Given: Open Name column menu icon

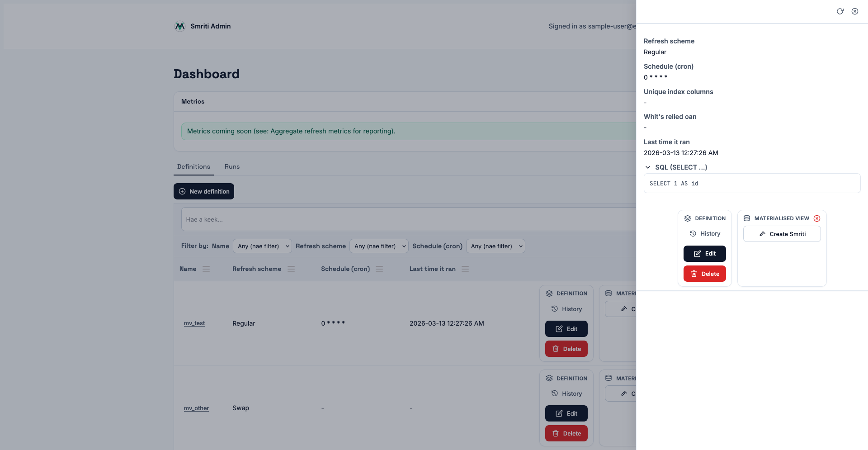Looking at the screenshot, I should coord(206,269).
